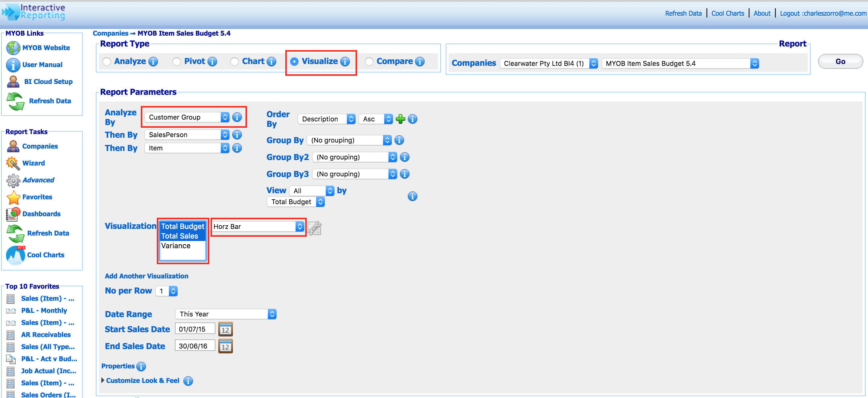Show info for the Pivot report type
Image resolution: width=868 pixels, height=398 pixels.
(212, 61)
